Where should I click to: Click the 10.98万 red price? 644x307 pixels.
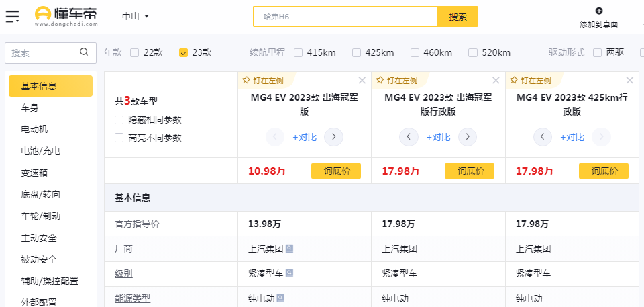coord(266,171)
